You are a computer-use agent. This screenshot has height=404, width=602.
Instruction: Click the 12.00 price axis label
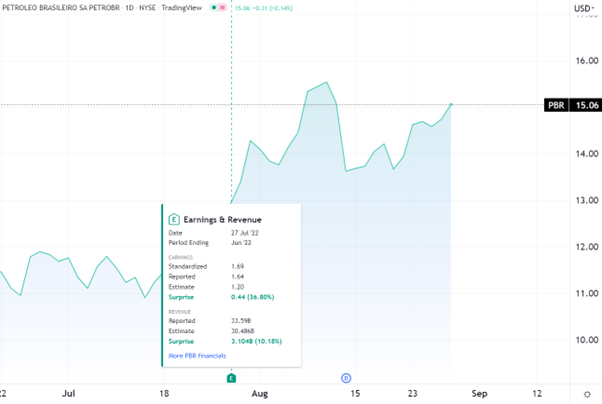[587, 247]
